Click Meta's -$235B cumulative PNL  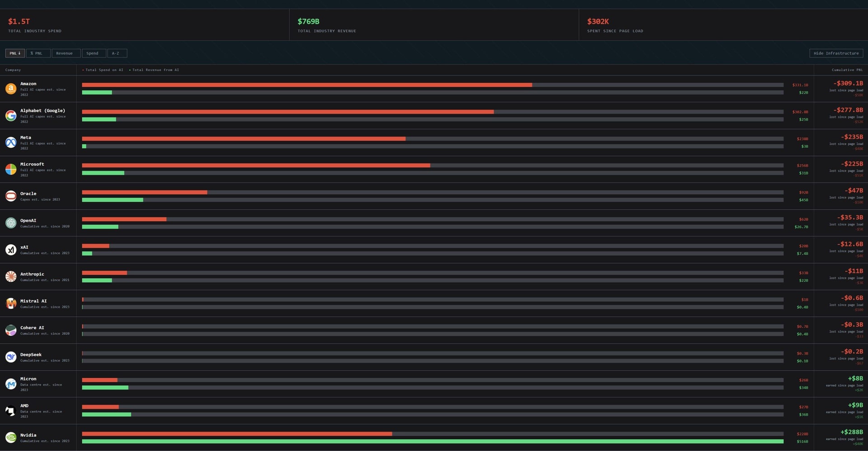point(852,137)
